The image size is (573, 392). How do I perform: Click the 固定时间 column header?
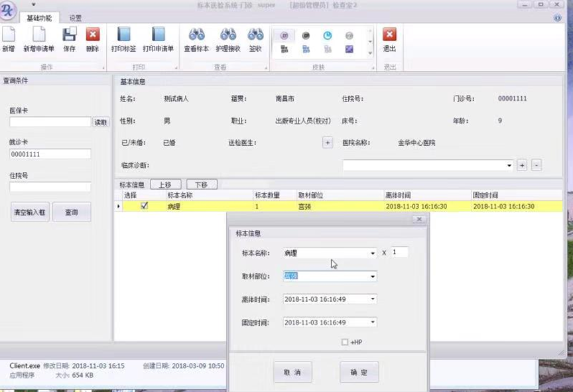coord(517,195)
